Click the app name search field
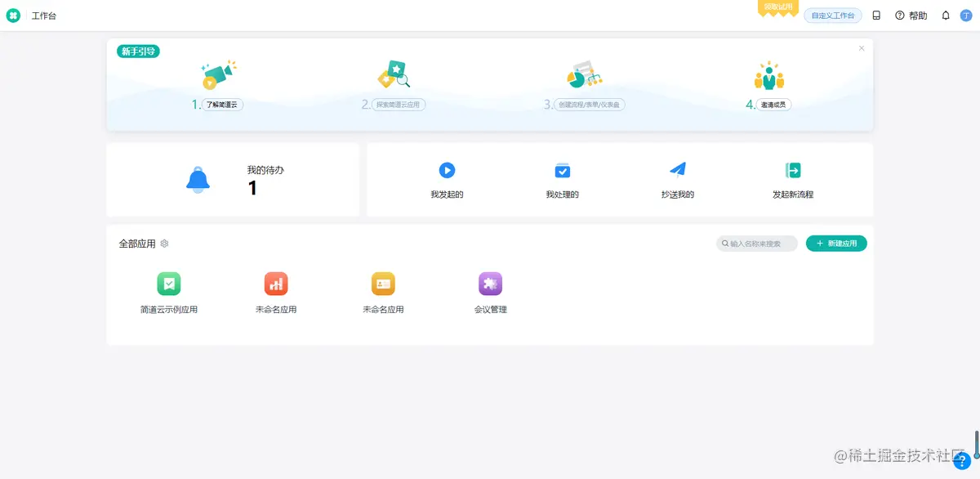 (x=757, y=244)
